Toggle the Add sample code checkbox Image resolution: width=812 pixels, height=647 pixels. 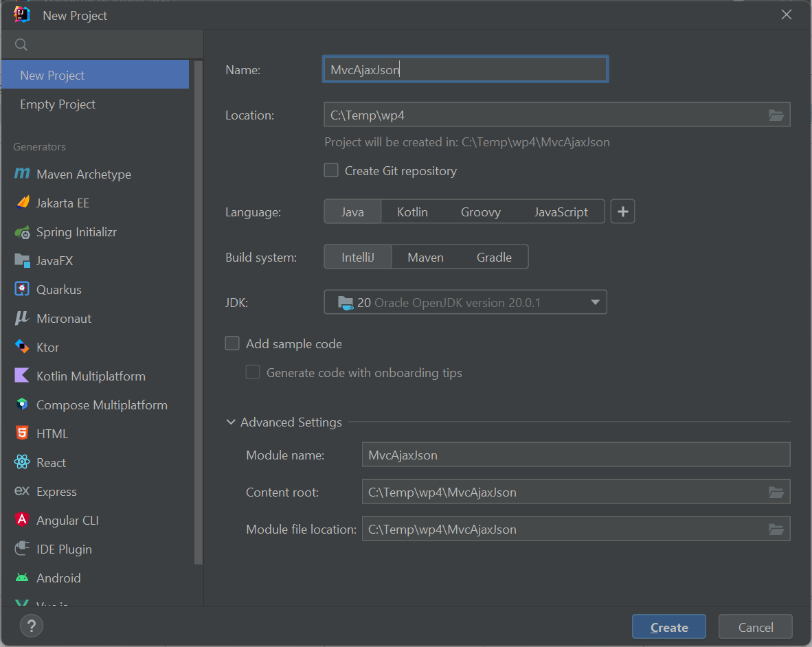pyautogui.click(x=232, y=343)
